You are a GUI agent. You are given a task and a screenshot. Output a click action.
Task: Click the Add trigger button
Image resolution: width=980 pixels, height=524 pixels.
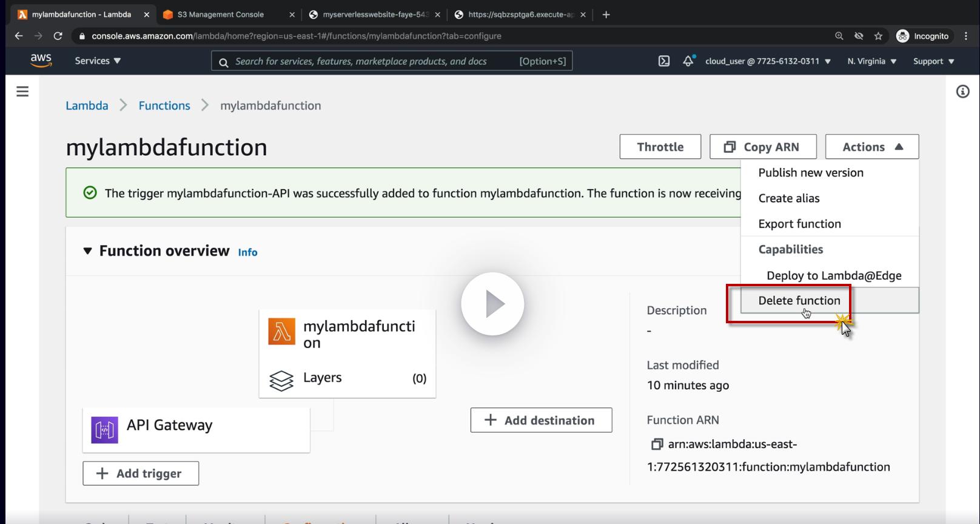pos(141,474)
